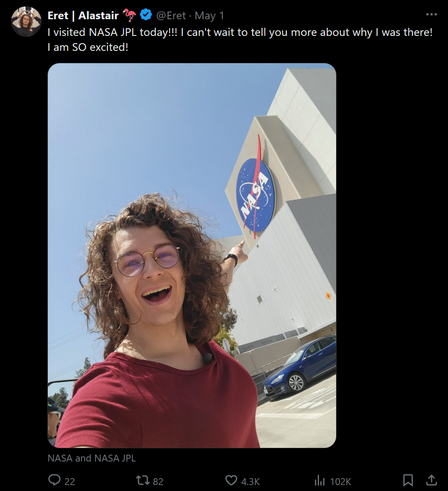This screenshot has width=448, height=491.
Task: Open the reply speech bubble icon
Action: [54, 480]
